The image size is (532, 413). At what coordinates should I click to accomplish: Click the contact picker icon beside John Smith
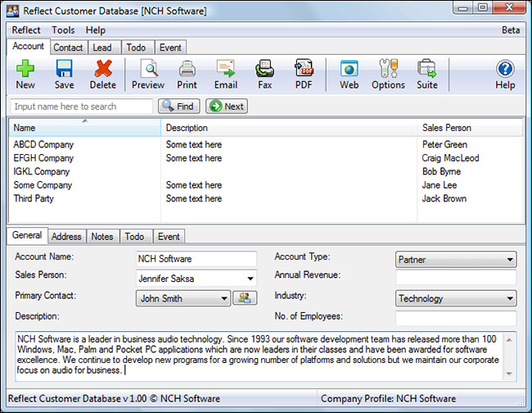click(245, 298)
